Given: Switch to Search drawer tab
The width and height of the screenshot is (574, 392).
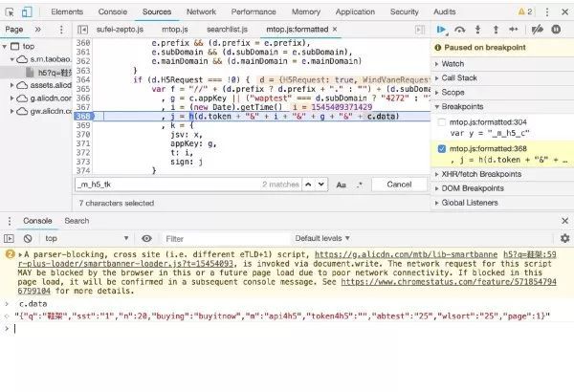Looking at the screenshot, I should click(x=77, y=221).
